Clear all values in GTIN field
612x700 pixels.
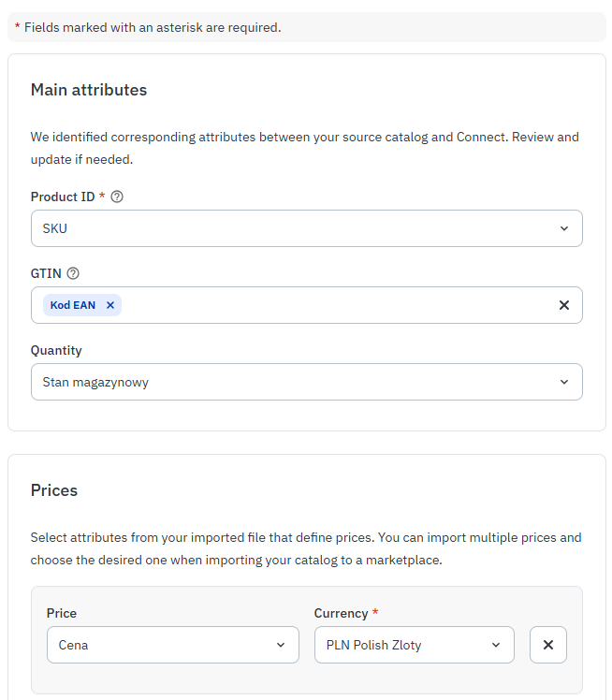(563, 305)
